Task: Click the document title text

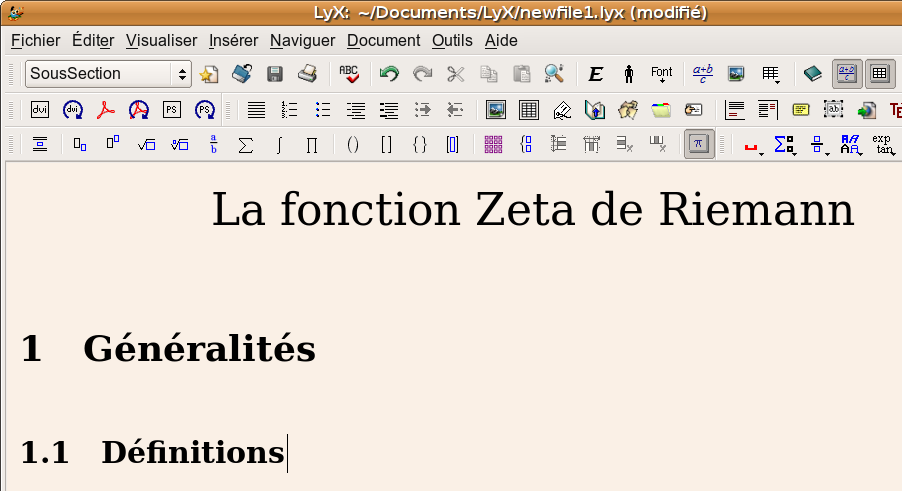Action: (x=533, y=210)
